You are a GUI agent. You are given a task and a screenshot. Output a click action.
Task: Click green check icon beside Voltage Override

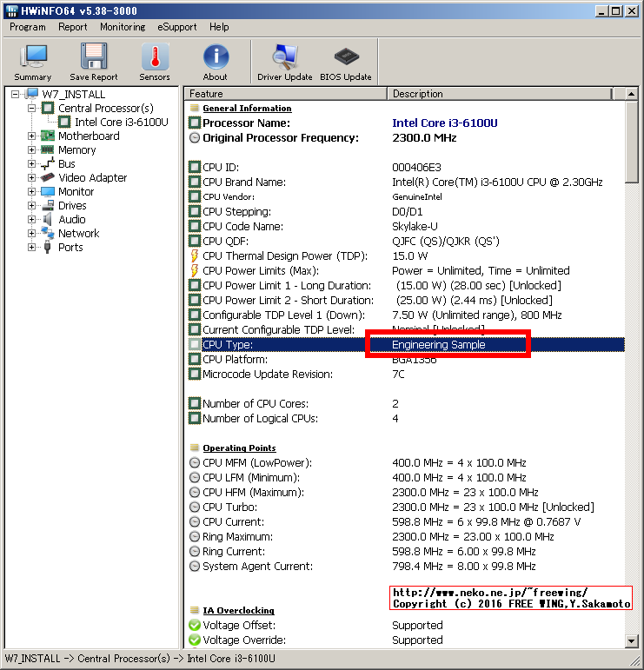pyautogui.click(x=195, y=640)
